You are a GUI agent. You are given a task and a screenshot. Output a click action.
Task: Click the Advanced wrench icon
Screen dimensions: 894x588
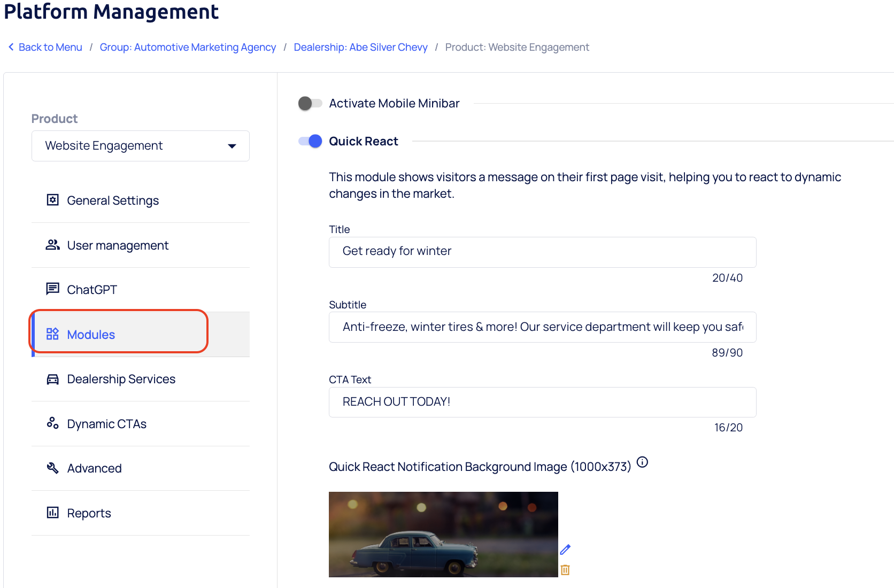coord(52,468)
